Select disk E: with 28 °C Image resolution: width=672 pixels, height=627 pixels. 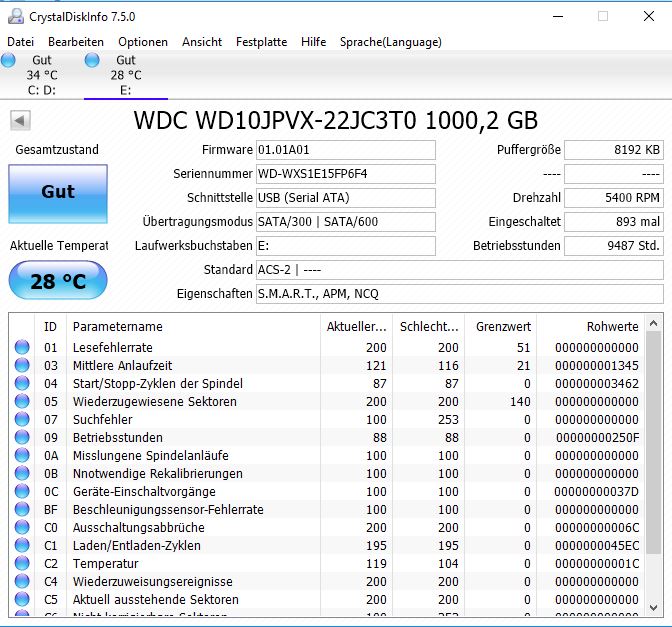(x=126, y=75)
